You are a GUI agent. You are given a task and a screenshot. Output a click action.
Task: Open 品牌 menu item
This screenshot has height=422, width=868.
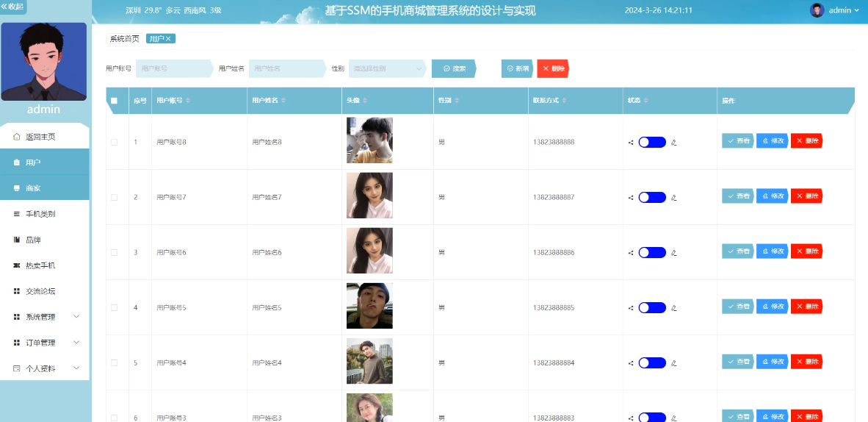pyautogui.click(x=44, y=240)
